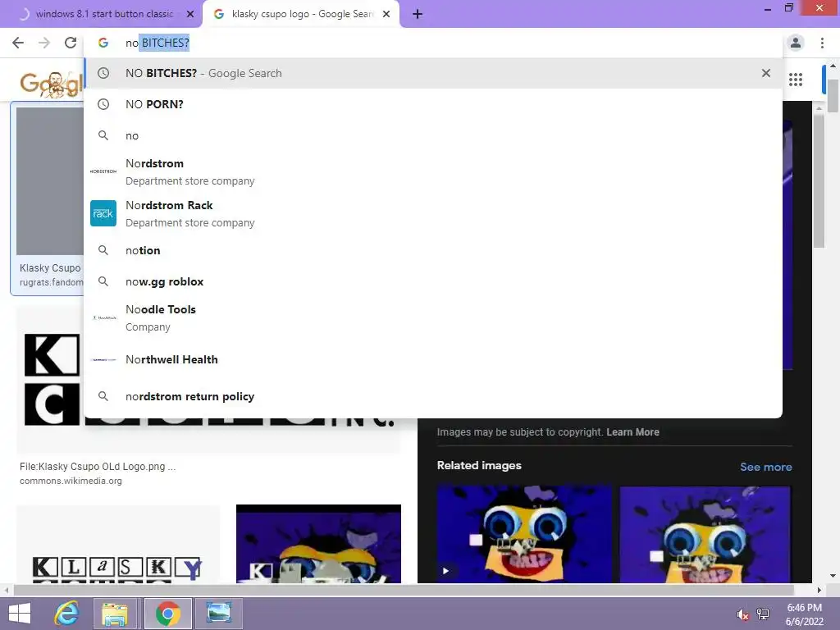
Task: Click the muted volume tray icon
Action: pyautogui.click(x=742, y=614)
